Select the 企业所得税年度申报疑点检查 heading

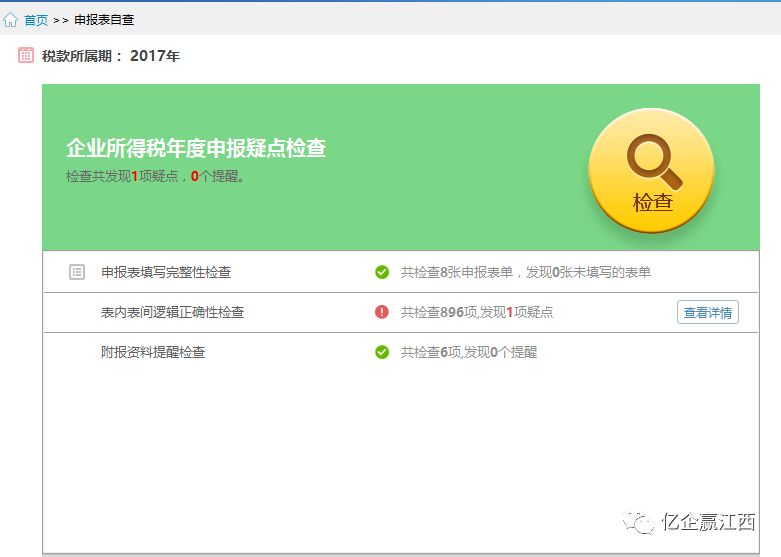click(196, 148)
